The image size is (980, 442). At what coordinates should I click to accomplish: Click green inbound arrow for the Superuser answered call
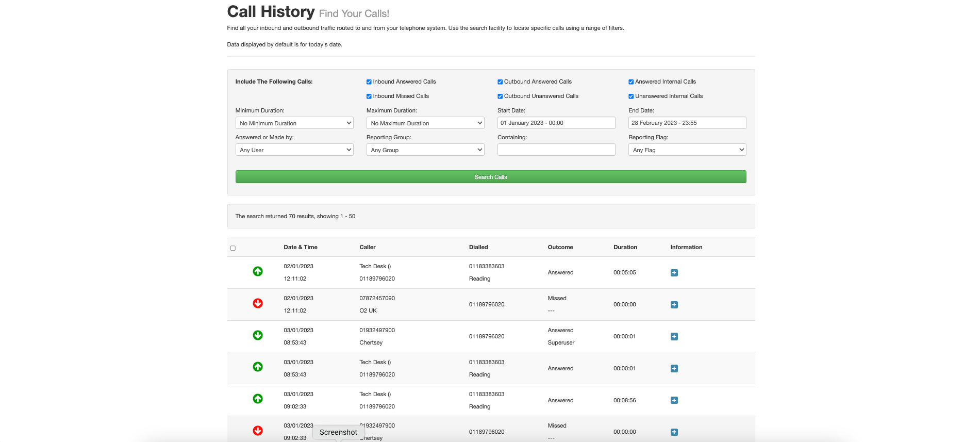[x=258, y=335]
